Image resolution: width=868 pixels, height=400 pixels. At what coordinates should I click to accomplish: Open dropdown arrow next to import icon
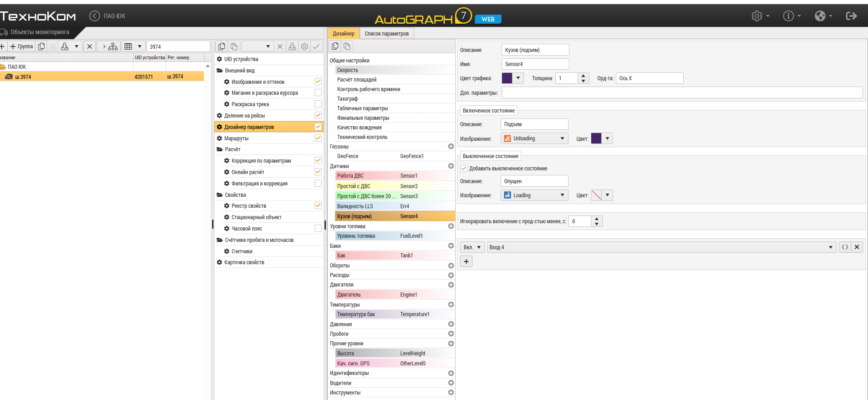click(76, 46)
